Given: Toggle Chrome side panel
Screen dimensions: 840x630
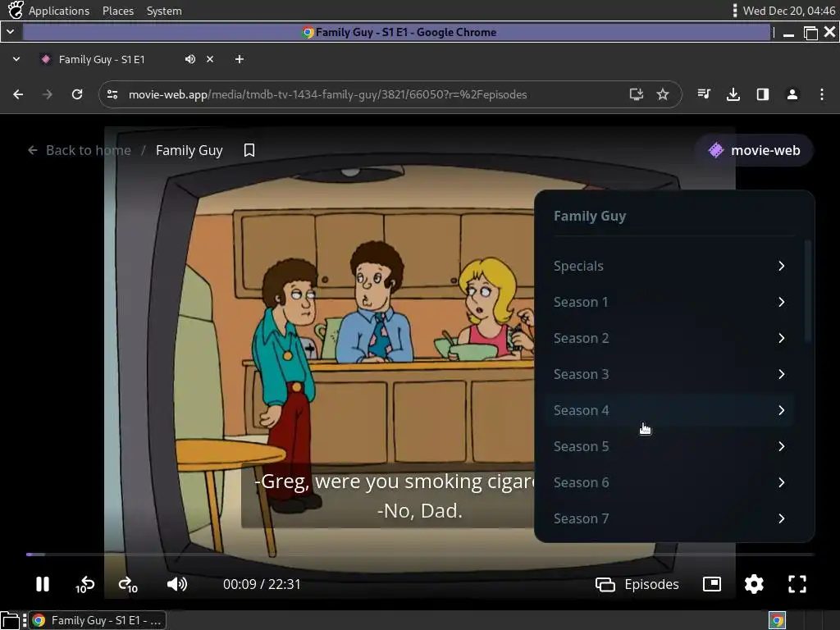Looking at the screenshot, I should click(x=763, y=94).
